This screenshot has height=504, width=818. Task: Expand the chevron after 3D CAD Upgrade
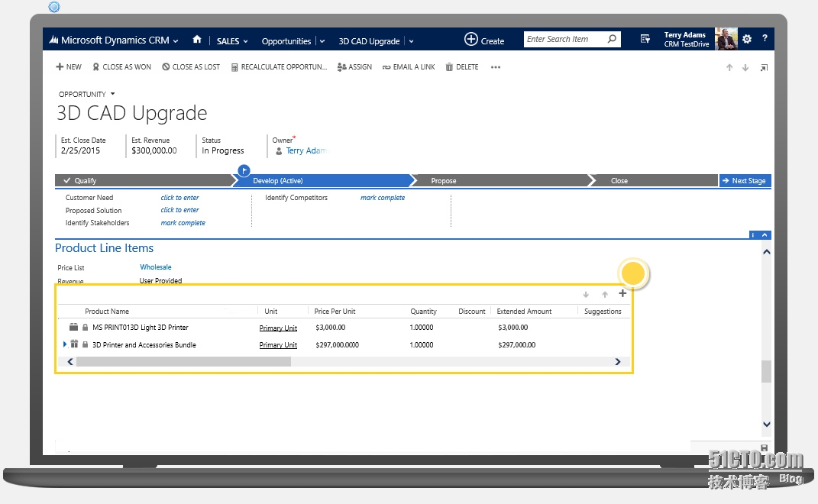[411, 41]
